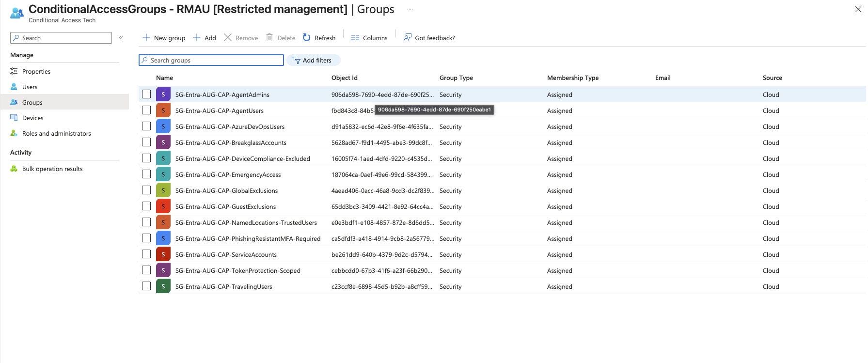Click the Remove X icon

click(228, 37)
